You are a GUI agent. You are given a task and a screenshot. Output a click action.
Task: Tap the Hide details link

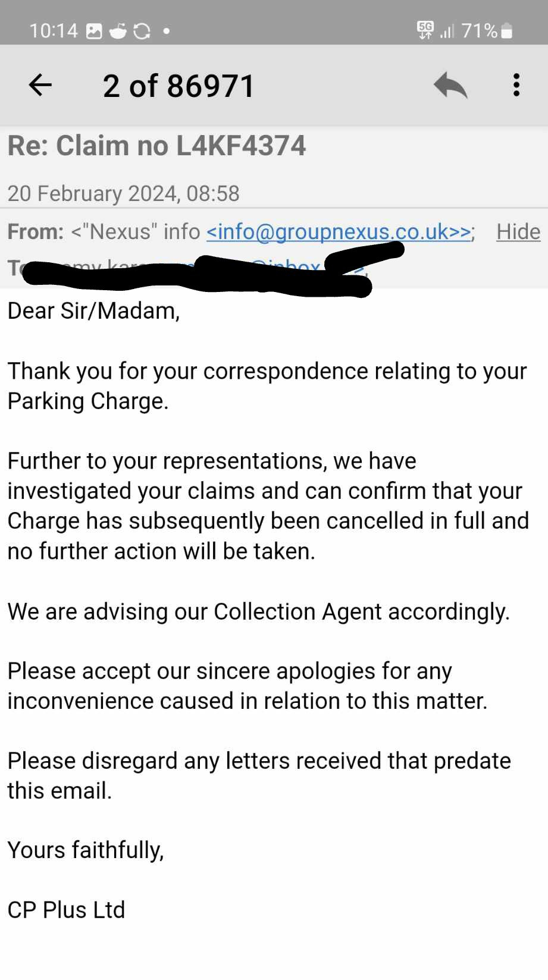(518, 231)
